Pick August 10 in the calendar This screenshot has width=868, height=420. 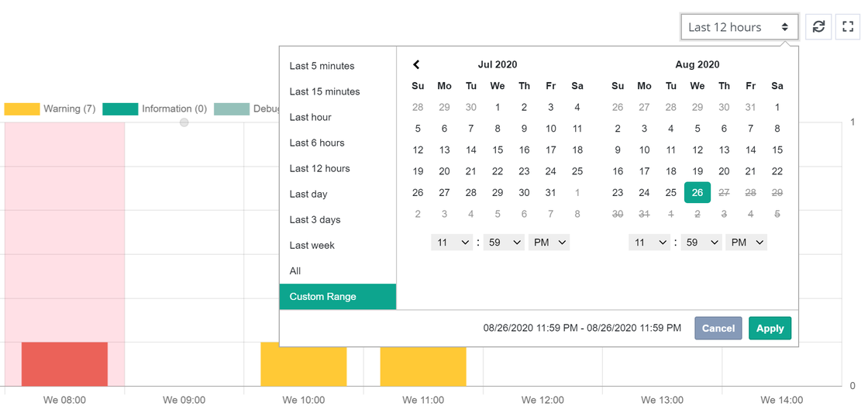tap(644, 150)
